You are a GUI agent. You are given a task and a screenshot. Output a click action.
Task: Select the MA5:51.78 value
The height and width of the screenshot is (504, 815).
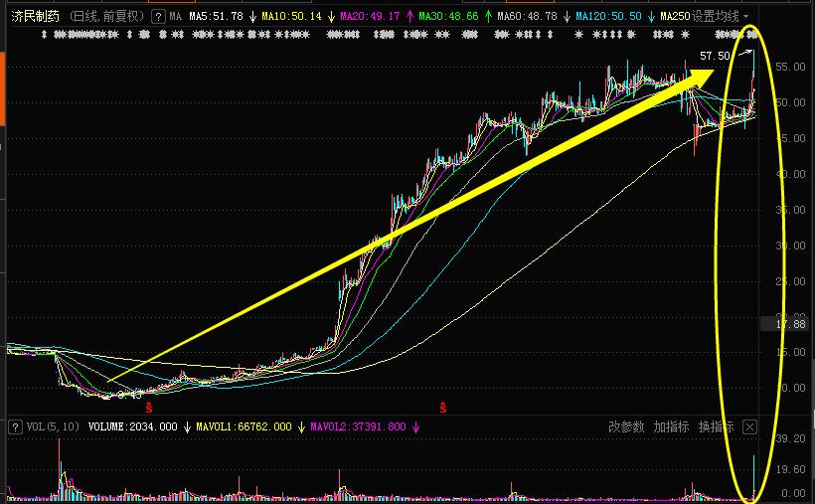pyautogui.click(x=217, y=17)
